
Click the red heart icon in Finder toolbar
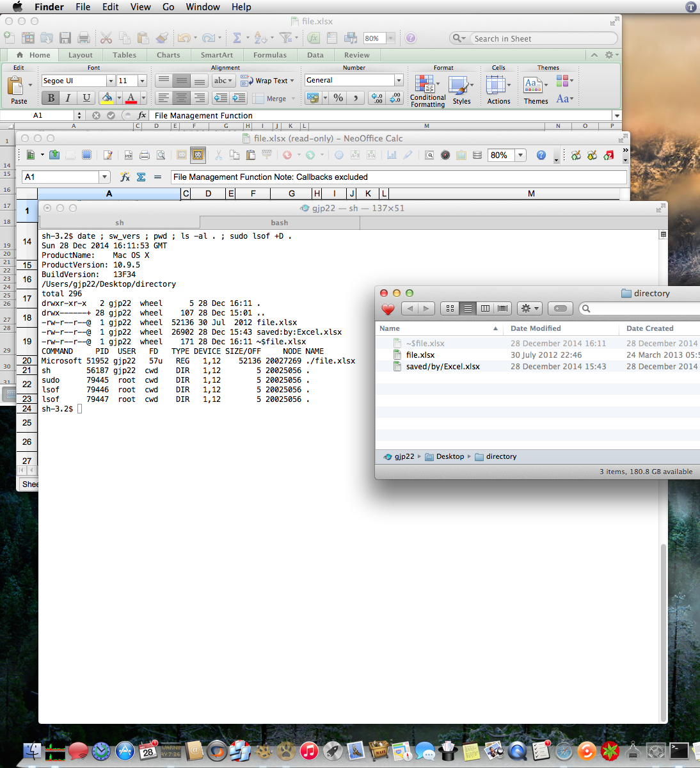click(x=388, y=308)
